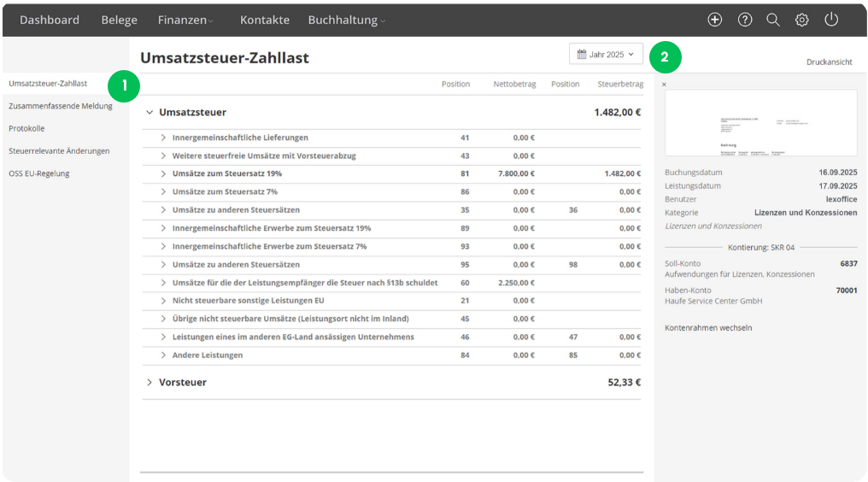This screenshot has height=482, width=868.
Task: Click the search magnifier icon
Action: click(773, 20)
